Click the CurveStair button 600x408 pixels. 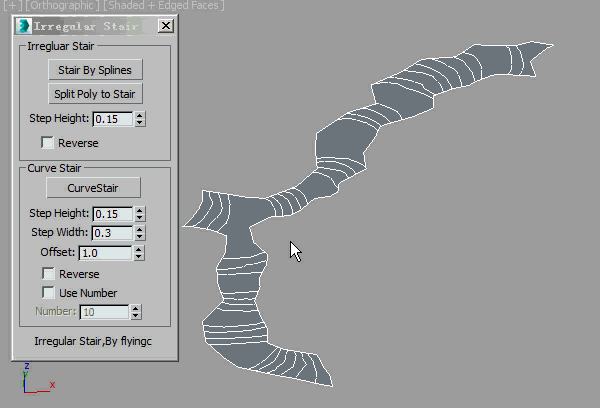coord(93,188)
